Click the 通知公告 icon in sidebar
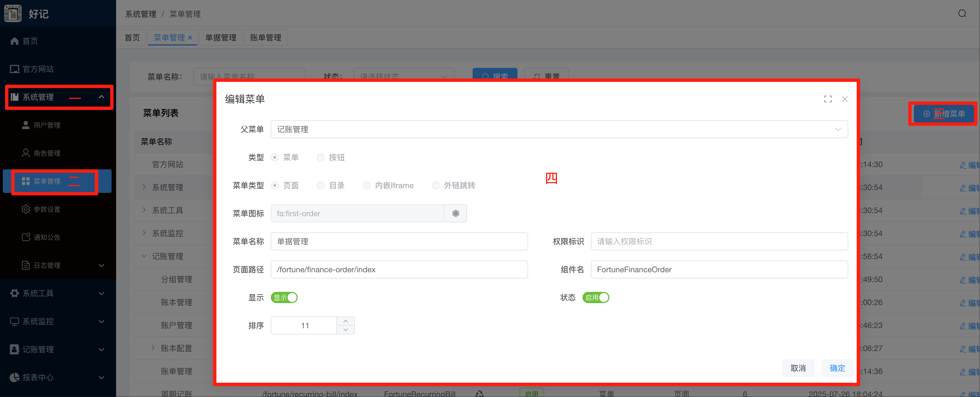The height and width of the screenshot is (397, 980). point(26,237)
